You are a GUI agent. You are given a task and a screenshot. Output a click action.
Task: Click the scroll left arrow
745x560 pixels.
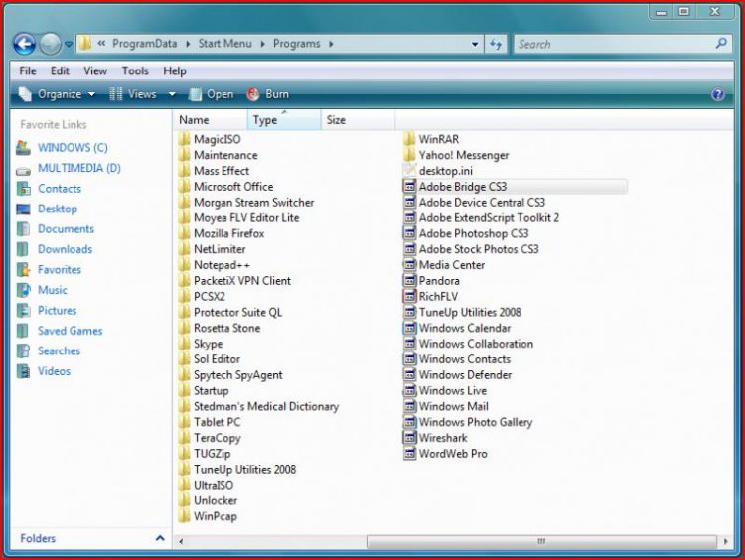[x=181, y=541]
